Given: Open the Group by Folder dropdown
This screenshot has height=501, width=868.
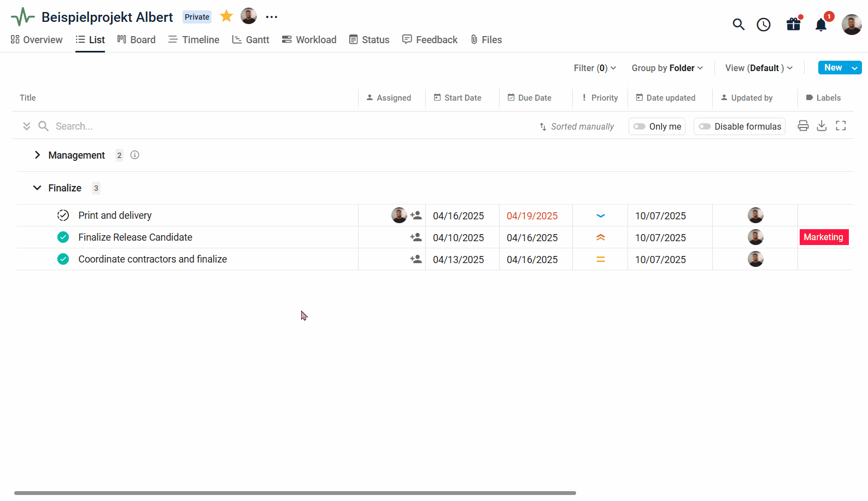Looking at the screenshot, I should (x=667, y=68).
